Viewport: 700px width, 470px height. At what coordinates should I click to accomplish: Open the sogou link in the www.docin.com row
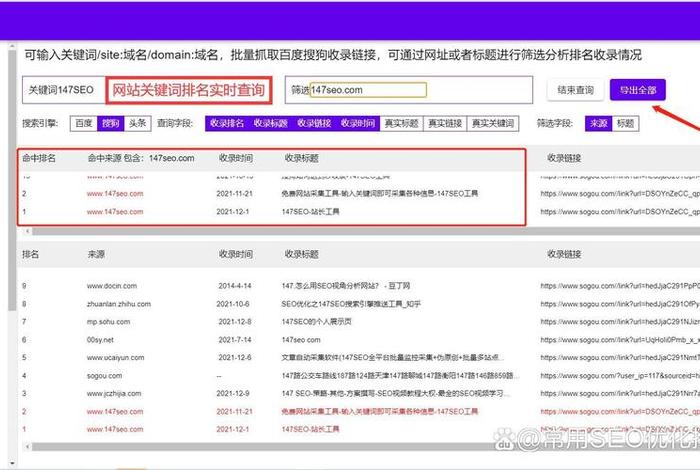pos(620,286)
